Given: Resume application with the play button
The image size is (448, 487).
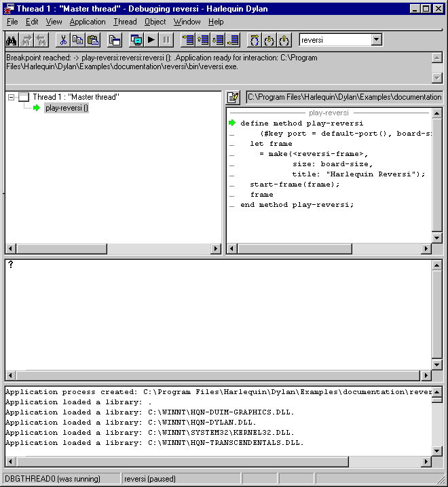Looking at the screenshot, I should [151, 40].
